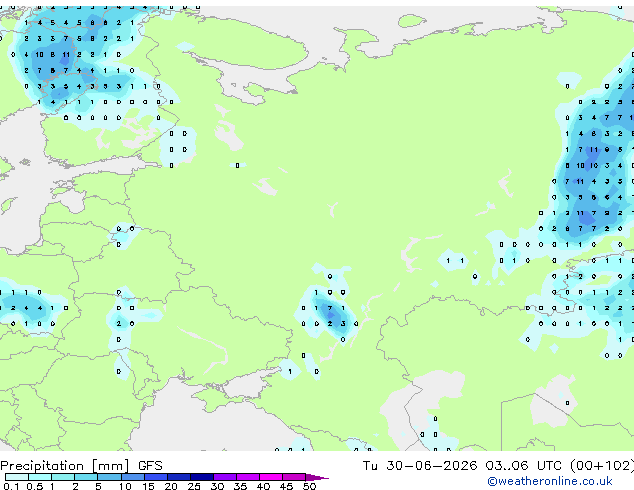Click the above-50 arrow tip of legend
Image resolution: width=634 pixels, height=490 pixels.
(x=317, y=477)
